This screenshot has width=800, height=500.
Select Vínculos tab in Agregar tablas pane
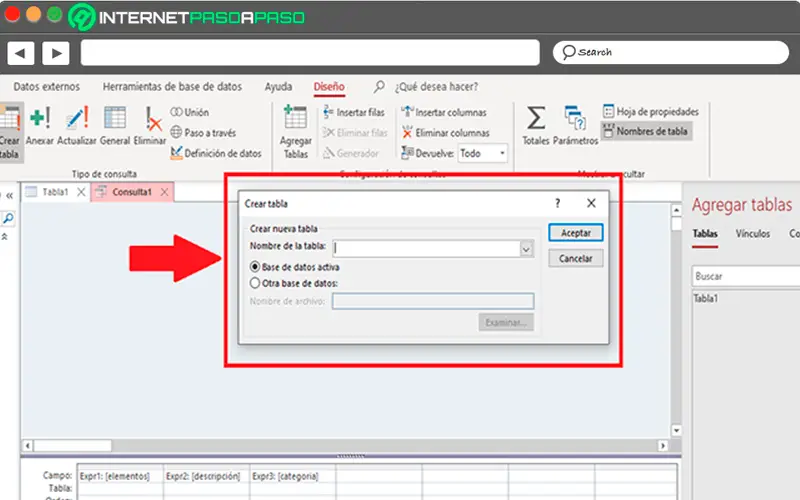[753, 234]
